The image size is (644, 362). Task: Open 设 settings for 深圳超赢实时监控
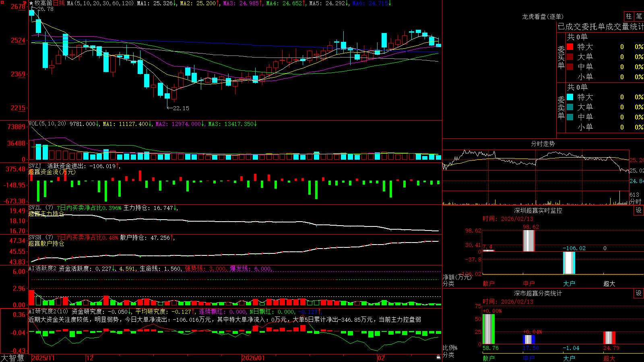[639, 210]
